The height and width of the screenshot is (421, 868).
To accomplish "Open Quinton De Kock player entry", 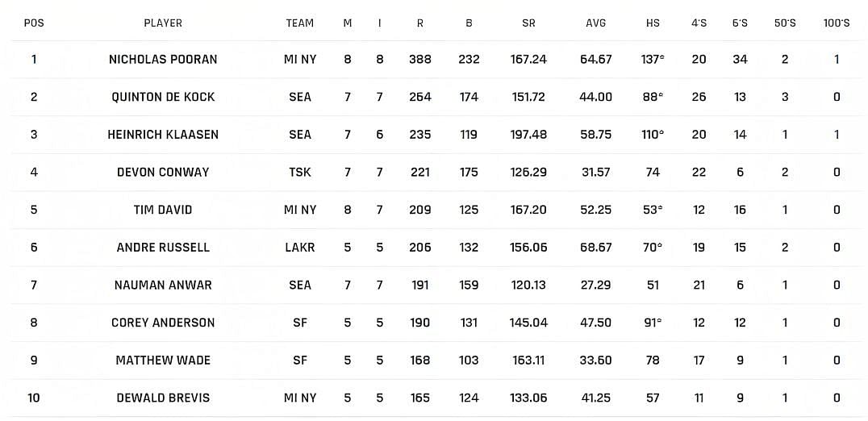I will pyautogui.click(x=163, y=97).
